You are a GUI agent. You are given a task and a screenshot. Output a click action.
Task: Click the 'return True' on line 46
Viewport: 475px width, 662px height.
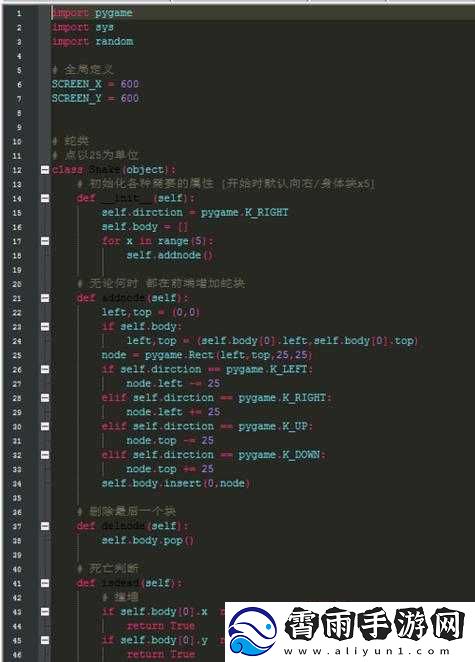pos(160,654)
